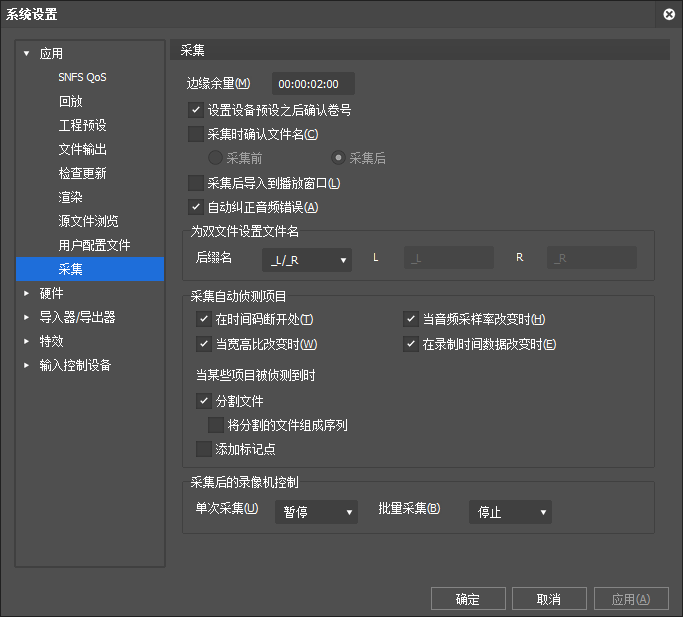Image resolution: width=683 pixels, height=617 pixels.
Task: Open 源文件浏览 settings page
Action: [88, 221]
